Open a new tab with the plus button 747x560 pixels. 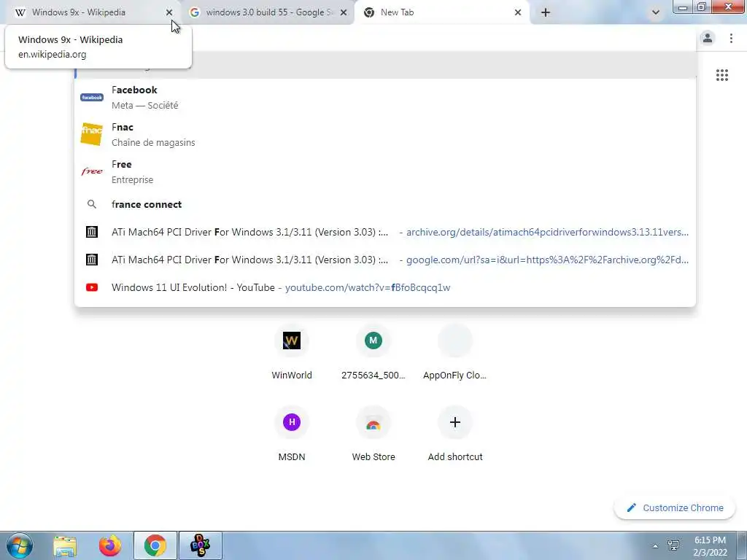tap(546, 13)
